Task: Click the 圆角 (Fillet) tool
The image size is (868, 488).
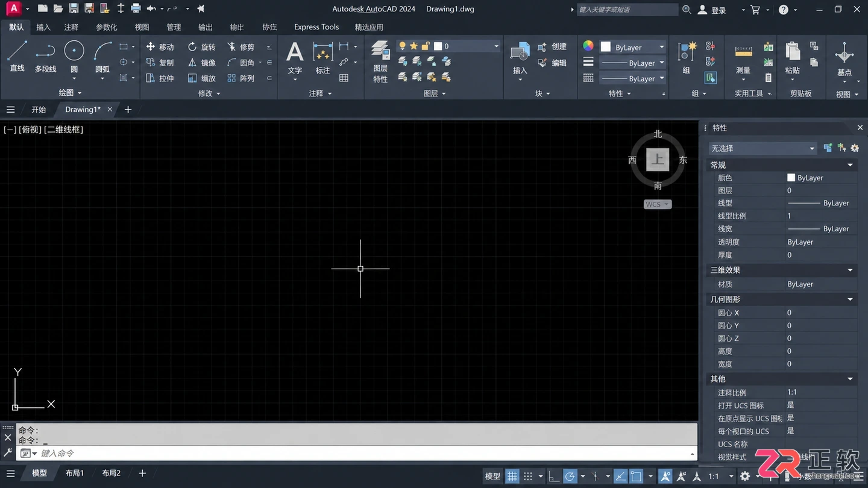Action: pyautogui.click(x=241, y=63)
